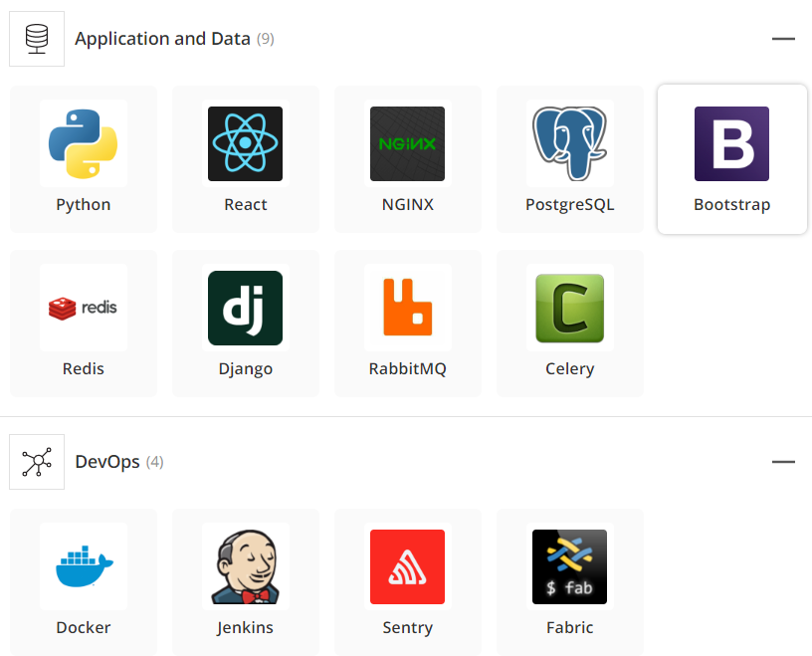
Task: Deselect the highlighted Bootstrap tile
Action: 731,158
